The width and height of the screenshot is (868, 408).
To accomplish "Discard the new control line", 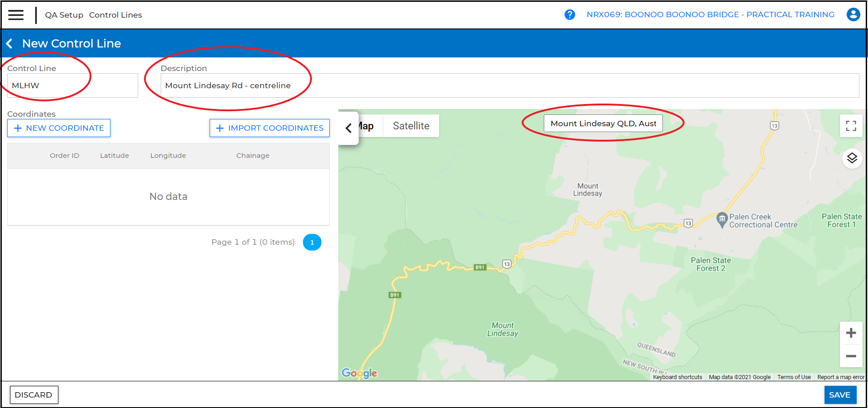I will coord(34,395).
